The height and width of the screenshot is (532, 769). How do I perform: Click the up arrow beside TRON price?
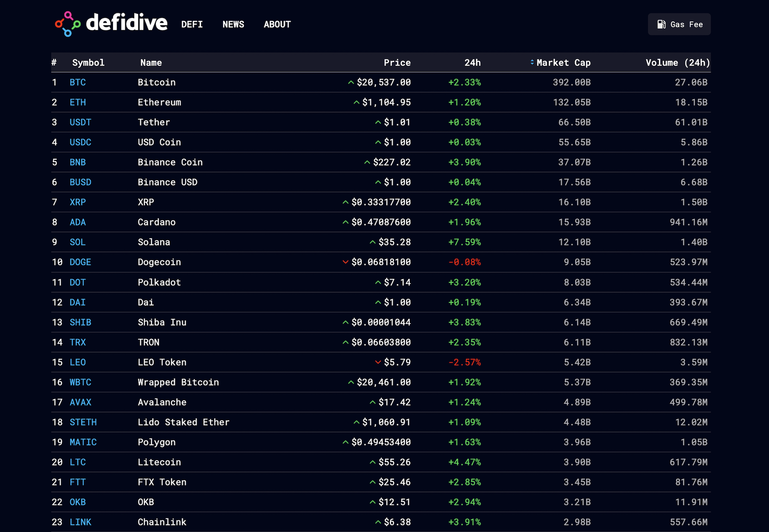click(x=345, y=342)
